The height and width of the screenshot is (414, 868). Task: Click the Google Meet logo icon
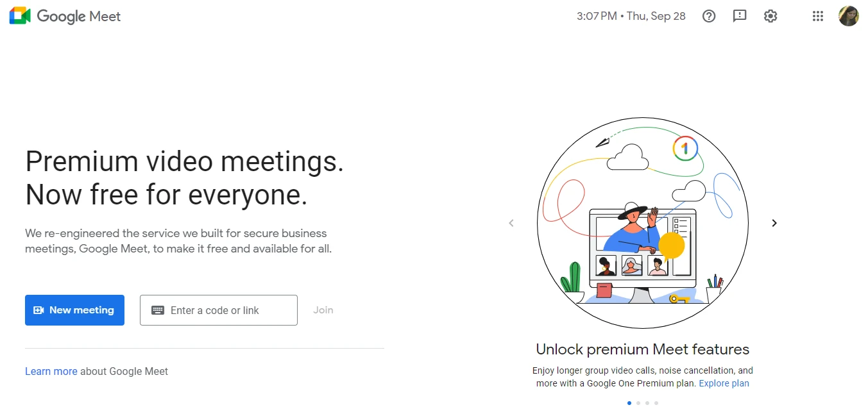pyautogui.click(x=20, y=16)
